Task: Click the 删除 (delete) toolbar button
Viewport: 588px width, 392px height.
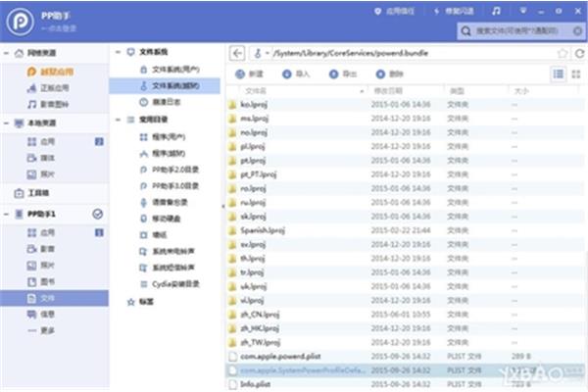Action: 389,73
